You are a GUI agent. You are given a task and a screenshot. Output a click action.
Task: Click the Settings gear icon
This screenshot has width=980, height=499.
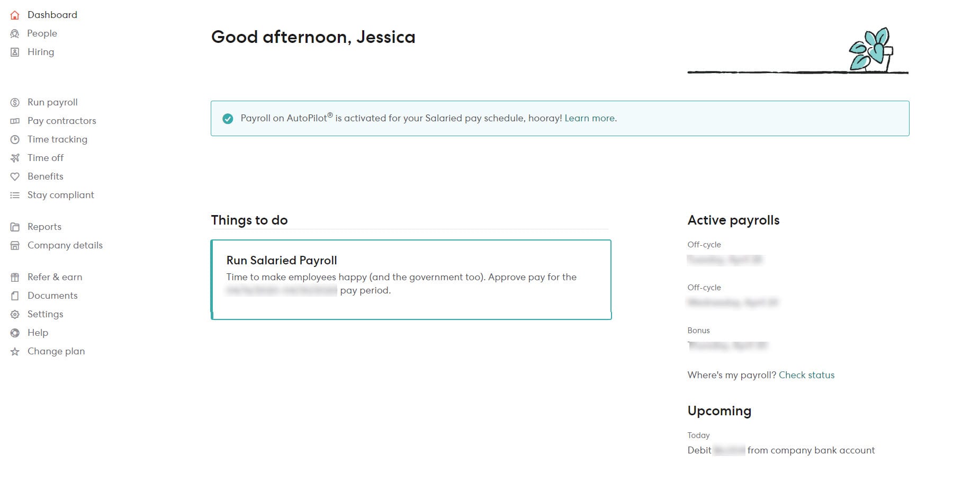14,314
